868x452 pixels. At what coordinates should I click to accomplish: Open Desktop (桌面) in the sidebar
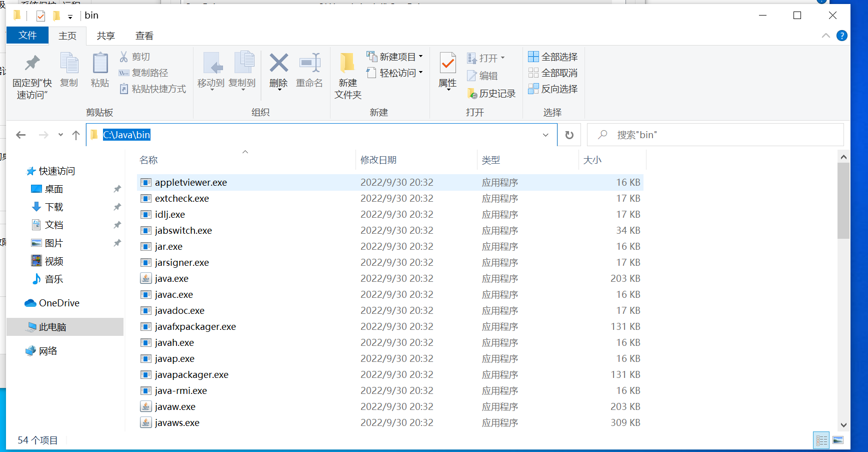[47, 189]
